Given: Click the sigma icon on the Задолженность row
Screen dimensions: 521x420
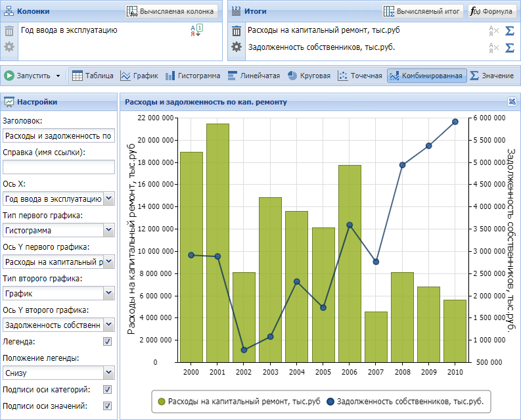Looking at the screenshot, I should click(510, 47).
